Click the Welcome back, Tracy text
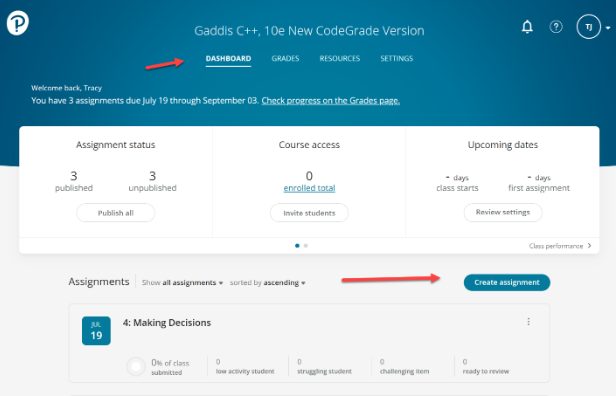Image resolution: width=616 pixels, height=396 pixels. pyautogui.click(x=66, y=88)
